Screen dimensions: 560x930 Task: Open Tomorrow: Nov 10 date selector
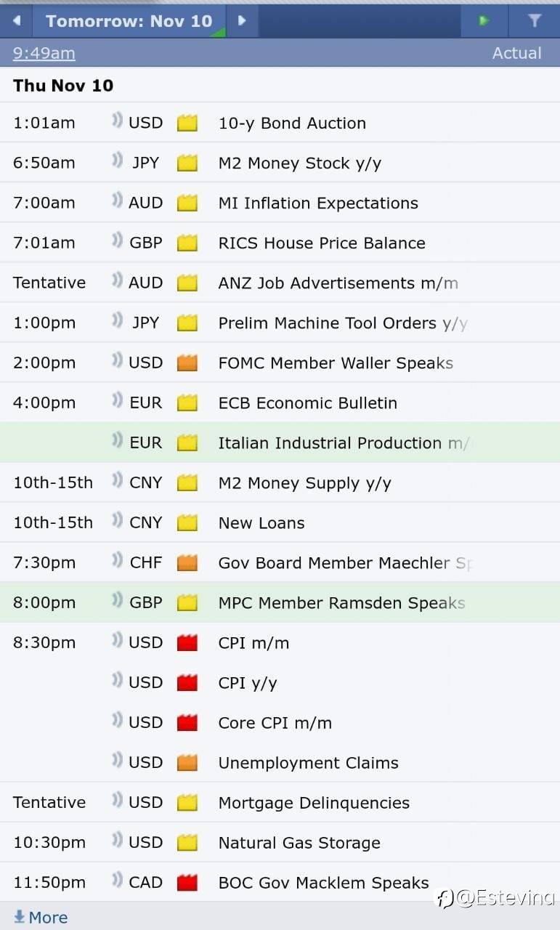pyautogui.click(x=129, y=20)
